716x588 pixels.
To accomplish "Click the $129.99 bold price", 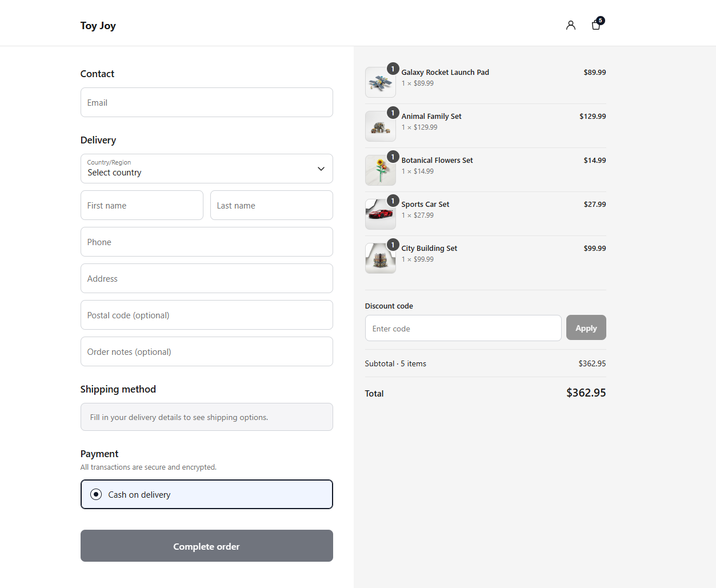I will 593,116.
